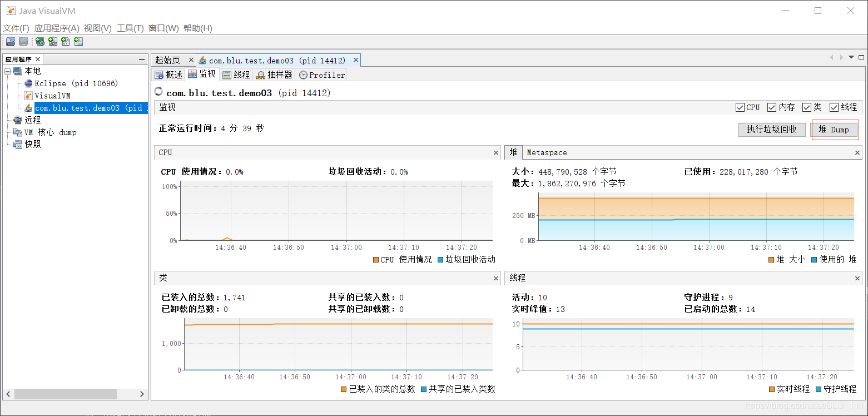This screenshot has height=416, width=868.
Task: Click the 已装入的总数: 1,741 value
Action: [203, 298]
